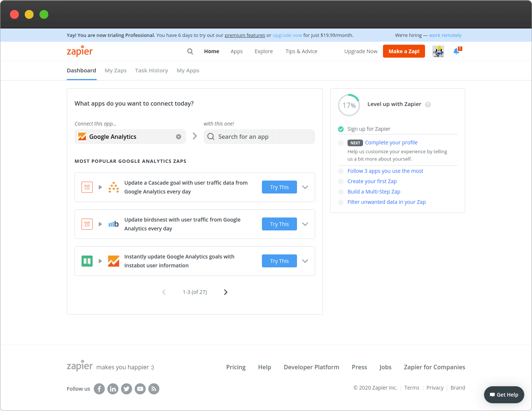Open the Developer Platform footer link
Image resolution: width=532 pixels, height=411 pixels.
[311, 367]
